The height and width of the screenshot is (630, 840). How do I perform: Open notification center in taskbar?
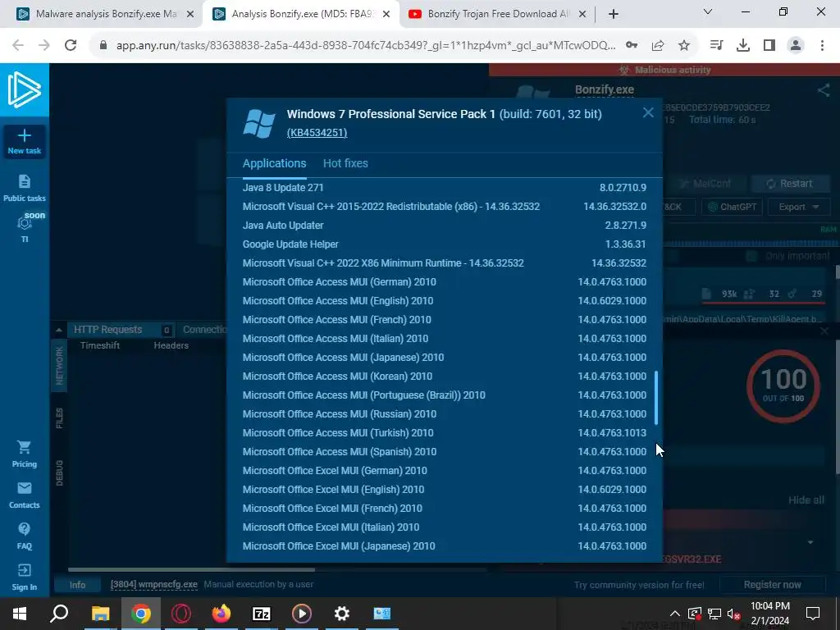813,614
